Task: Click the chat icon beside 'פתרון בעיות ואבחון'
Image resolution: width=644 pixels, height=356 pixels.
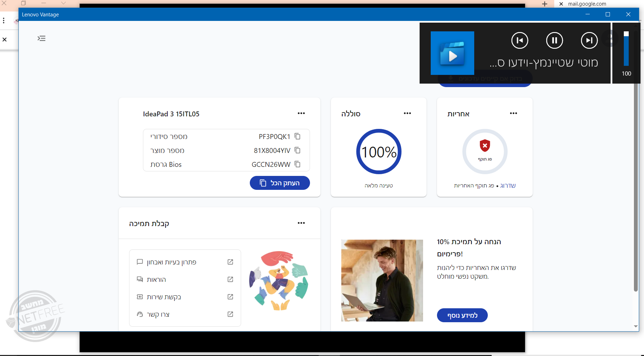Action: (140, 262)
